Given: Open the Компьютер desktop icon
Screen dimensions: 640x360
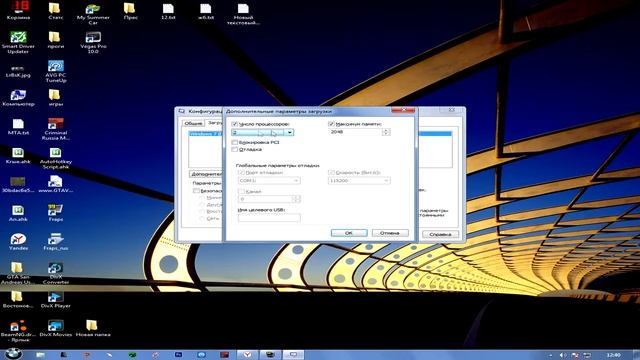Looking at the screenshot, I should click(18, 98).
